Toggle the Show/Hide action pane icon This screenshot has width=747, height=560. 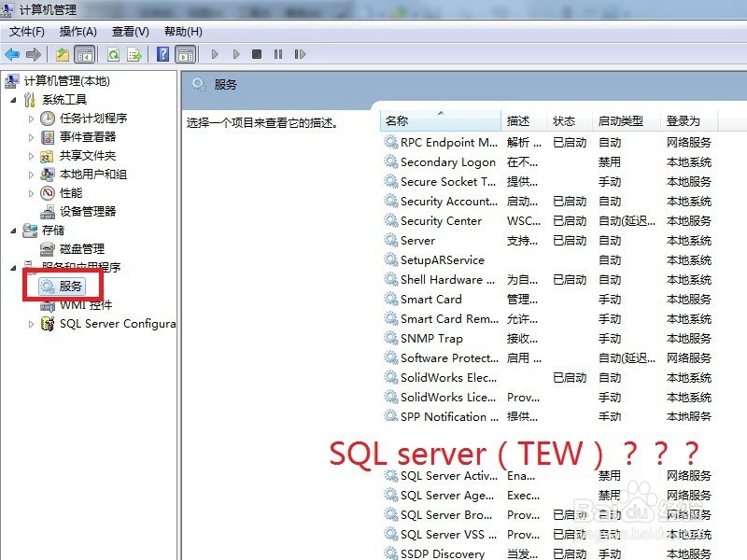tap(186, 54)
